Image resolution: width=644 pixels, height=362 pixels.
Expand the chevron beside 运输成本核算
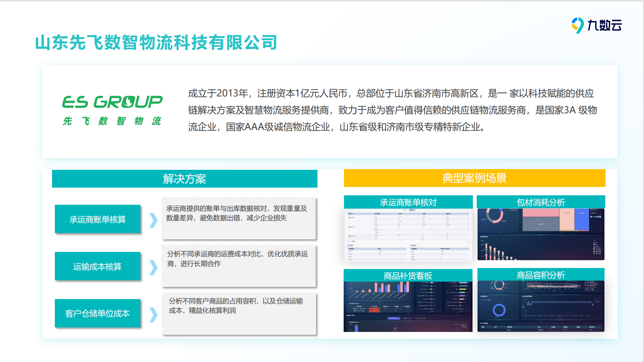tap(153, 266)
